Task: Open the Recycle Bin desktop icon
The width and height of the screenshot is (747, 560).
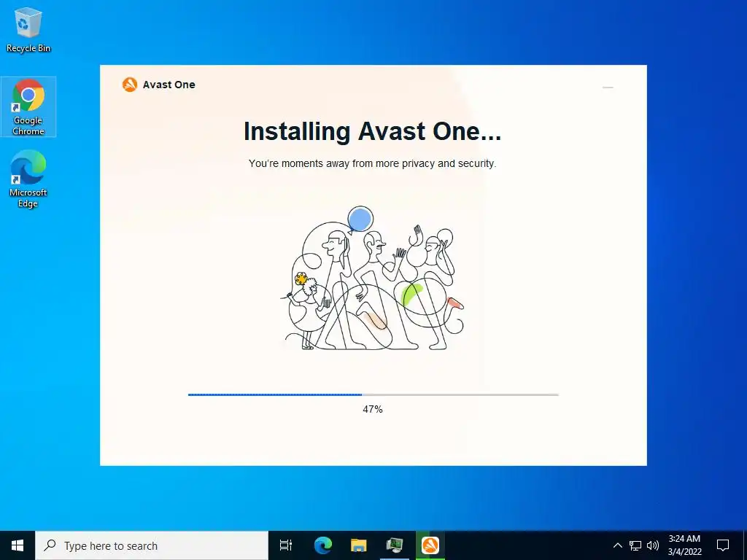Action: (x=28, y=29)
